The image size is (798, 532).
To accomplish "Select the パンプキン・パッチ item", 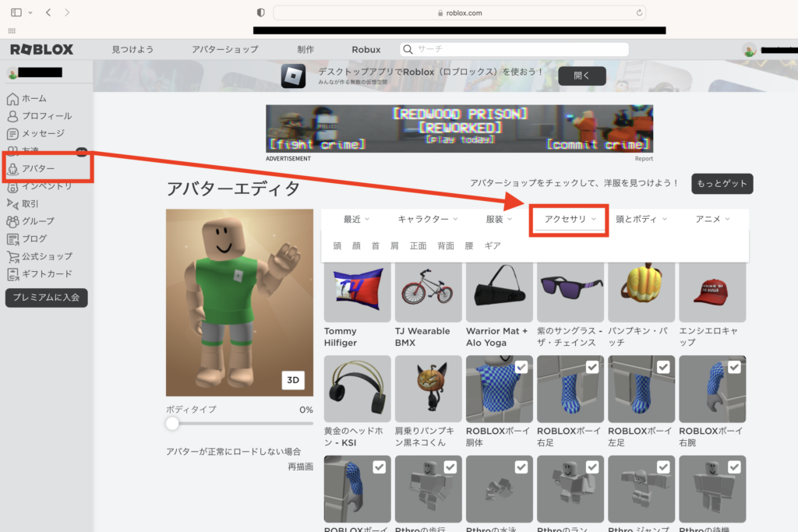I will (x=641, y=292).
